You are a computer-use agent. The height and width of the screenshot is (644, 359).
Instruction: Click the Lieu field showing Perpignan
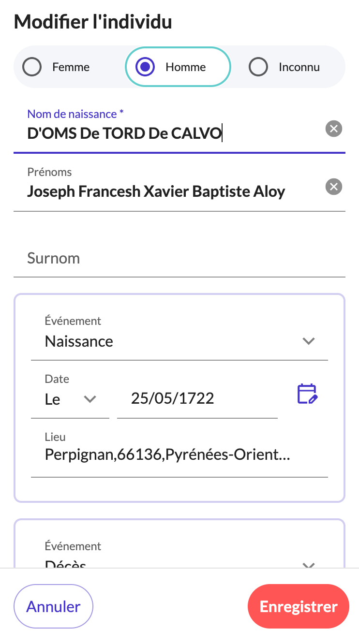(x=179, y=455)
